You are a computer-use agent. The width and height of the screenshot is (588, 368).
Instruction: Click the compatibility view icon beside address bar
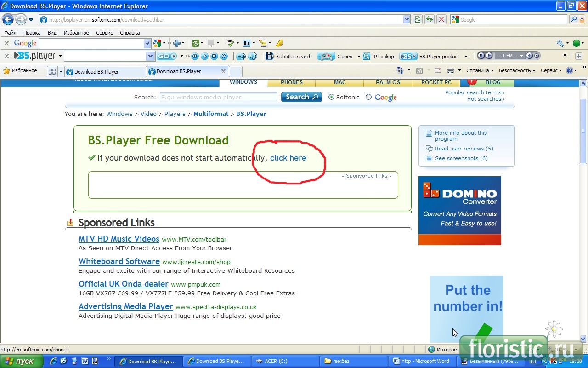pyautogui.click(x=418, y=19)
